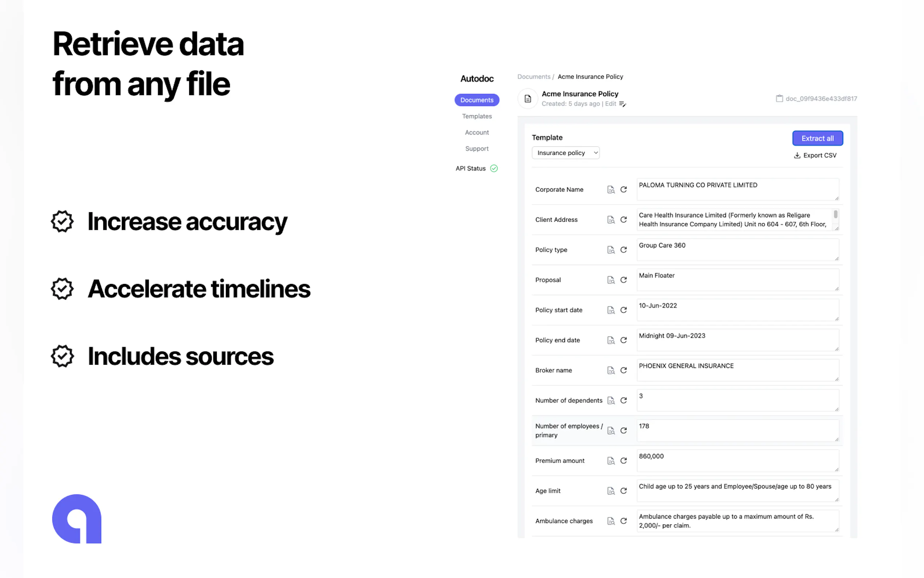This screenshot has width=924, height=578.
Task: Re-extract the Client Address field
Action: point(624,219)
